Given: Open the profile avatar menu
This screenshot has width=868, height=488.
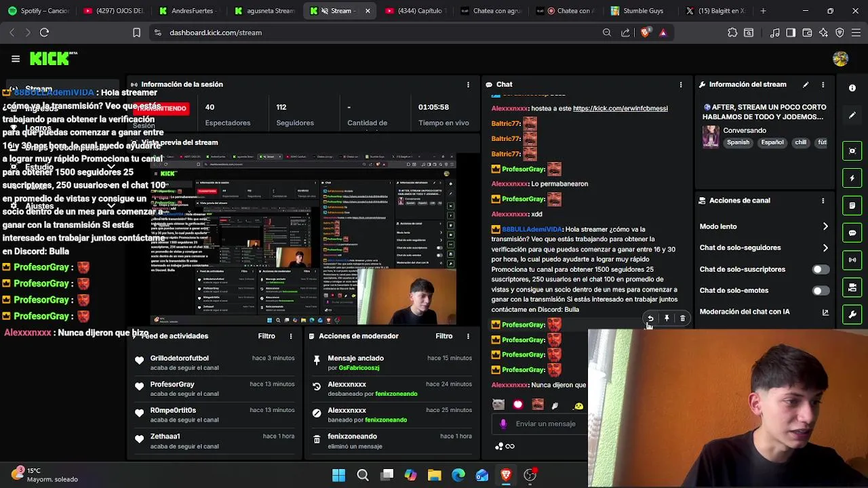Looking at the screenshot, I should pyautogui.click(x=840, y=59).
